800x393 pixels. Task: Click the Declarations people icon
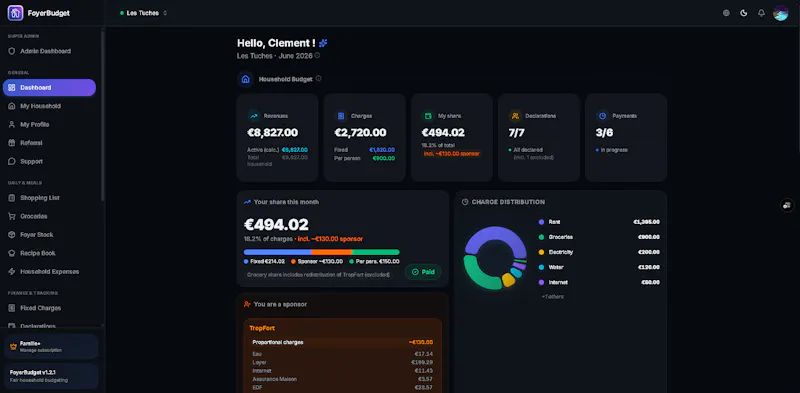tap(515, 116)
